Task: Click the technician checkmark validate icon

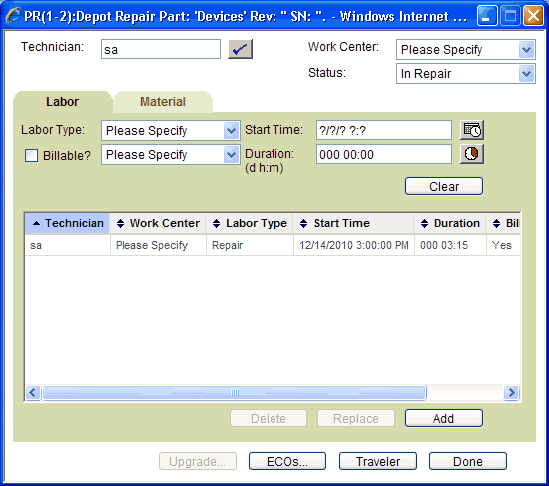Action: (240, 49)
